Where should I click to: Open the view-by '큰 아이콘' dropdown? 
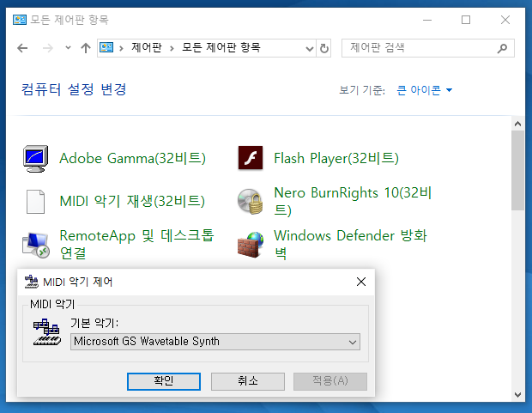[425, 90]
